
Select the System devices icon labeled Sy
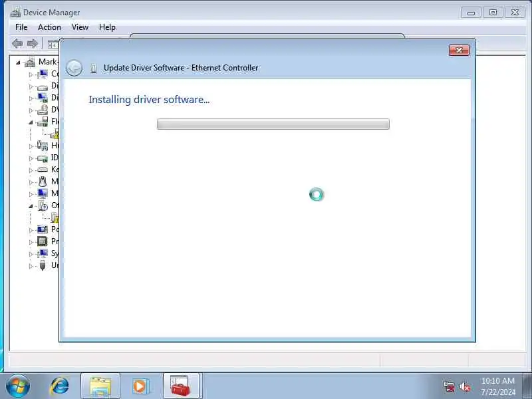43,253
